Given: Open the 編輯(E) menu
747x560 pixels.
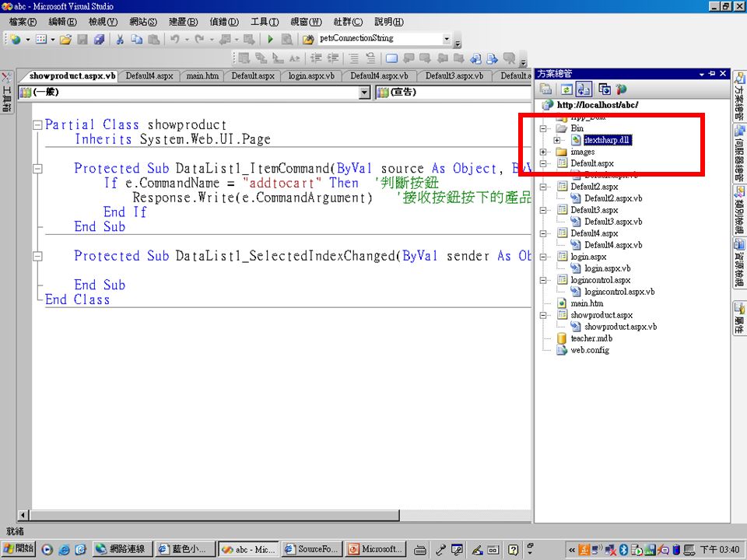Looking at the screenshot, I should point(62,22).
